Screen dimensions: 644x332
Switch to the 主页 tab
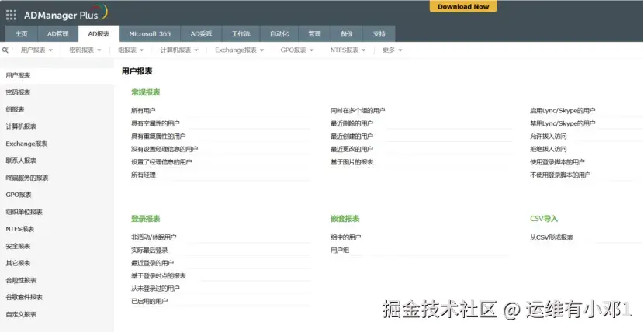22,34
